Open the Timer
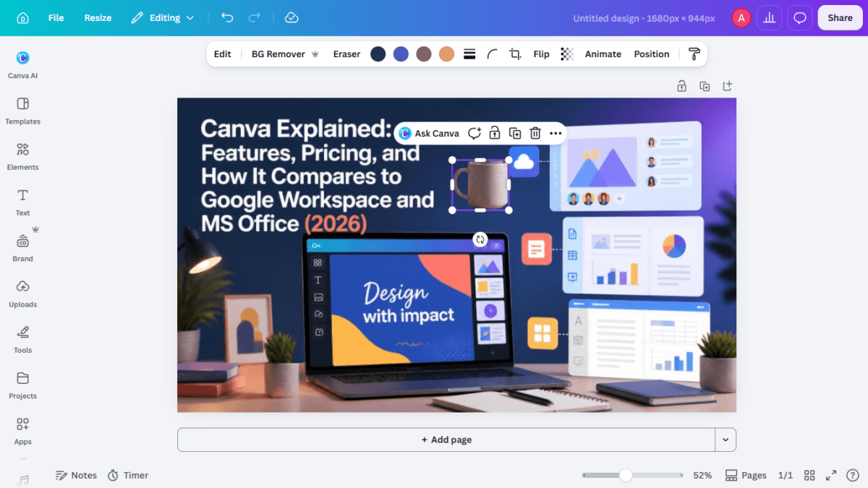 [x=128, y=475]
